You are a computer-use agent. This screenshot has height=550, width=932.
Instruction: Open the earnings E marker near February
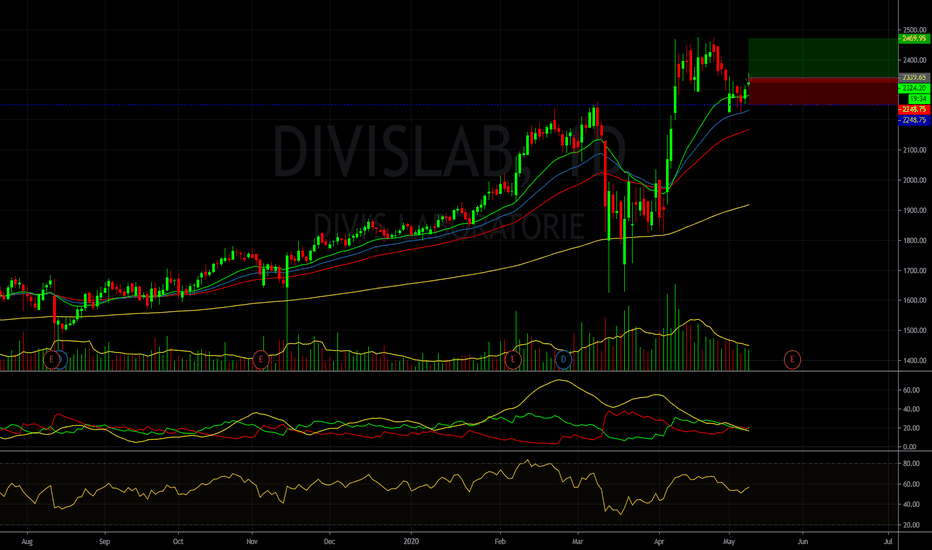pos(512,359)
